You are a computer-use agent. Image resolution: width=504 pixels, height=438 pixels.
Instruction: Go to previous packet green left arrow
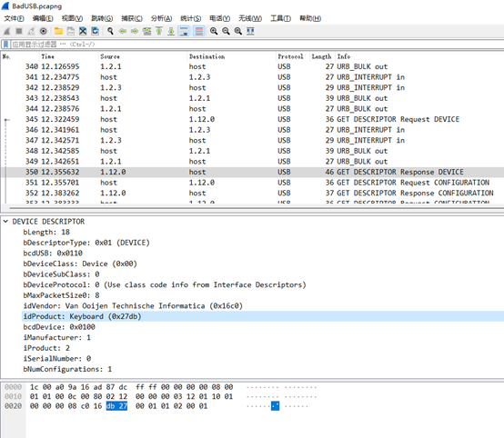(x=123, y=31)
